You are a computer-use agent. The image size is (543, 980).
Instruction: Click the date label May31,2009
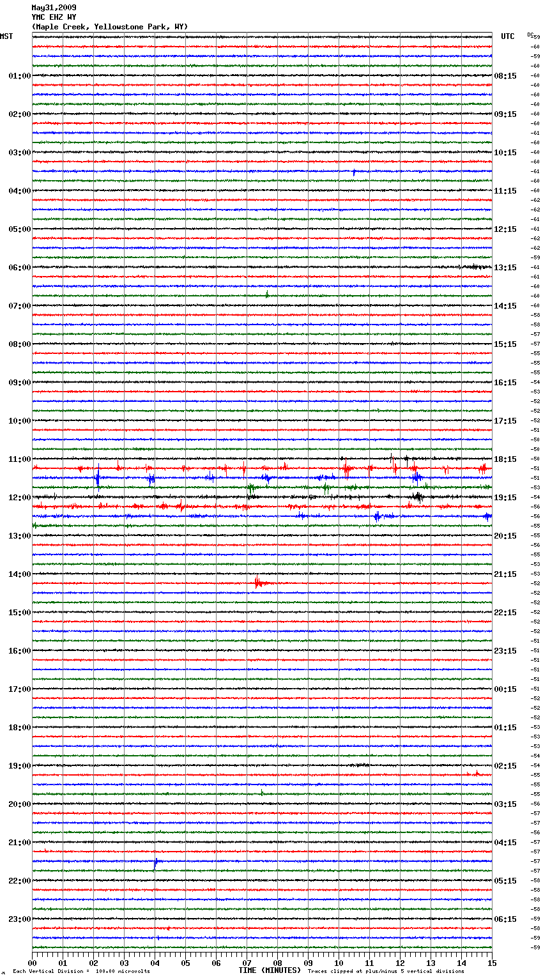(54, 8)
